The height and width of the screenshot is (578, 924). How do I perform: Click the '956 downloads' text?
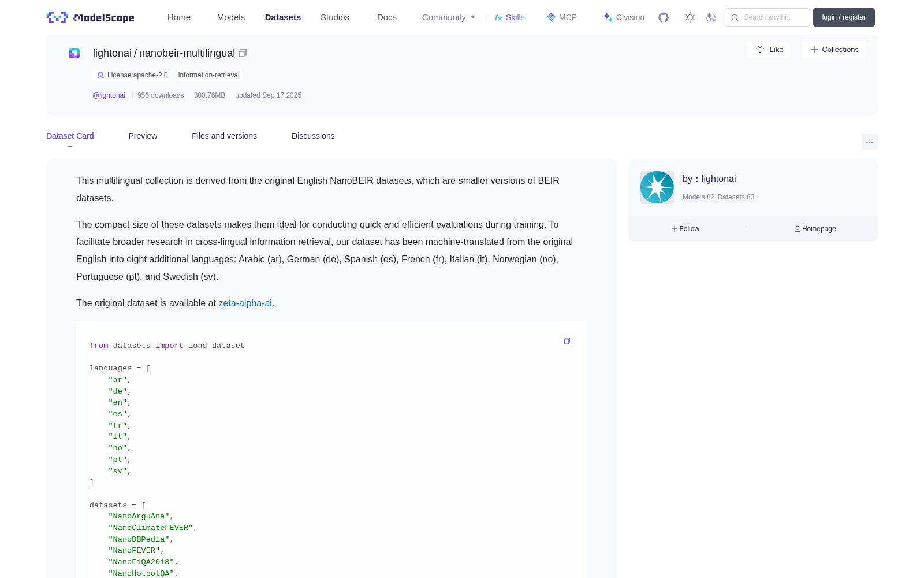161,95
